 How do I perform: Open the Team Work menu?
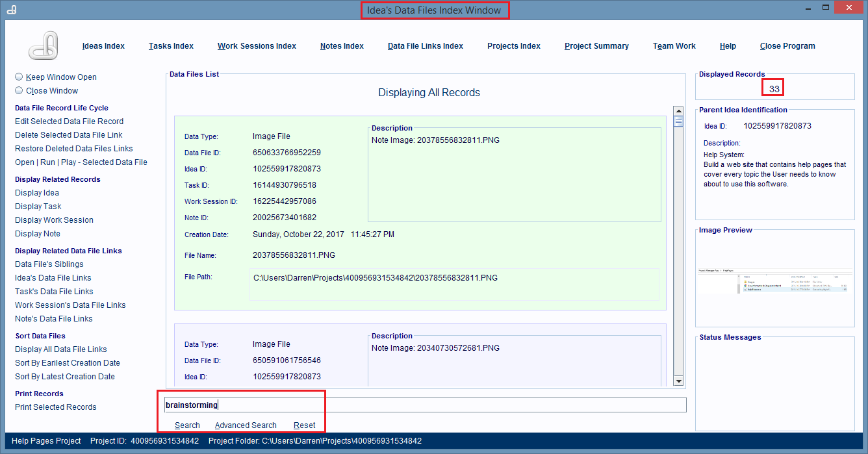674,46
